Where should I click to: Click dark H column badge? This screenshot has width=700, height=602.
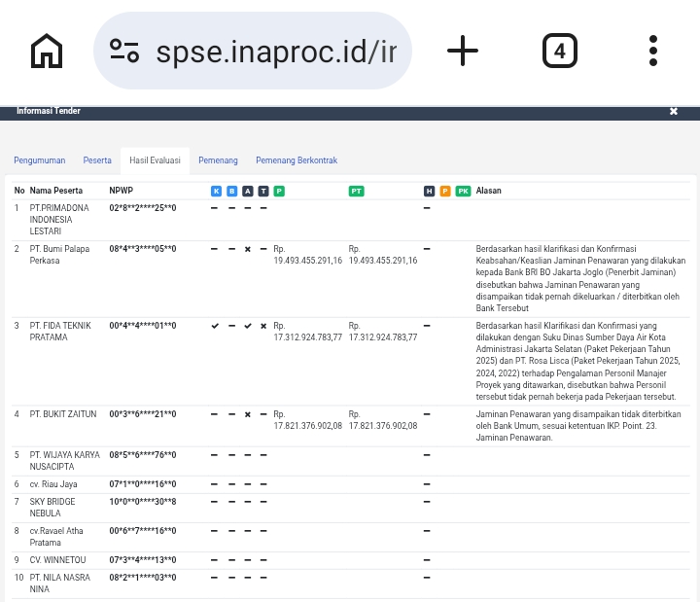pos(429,192)
